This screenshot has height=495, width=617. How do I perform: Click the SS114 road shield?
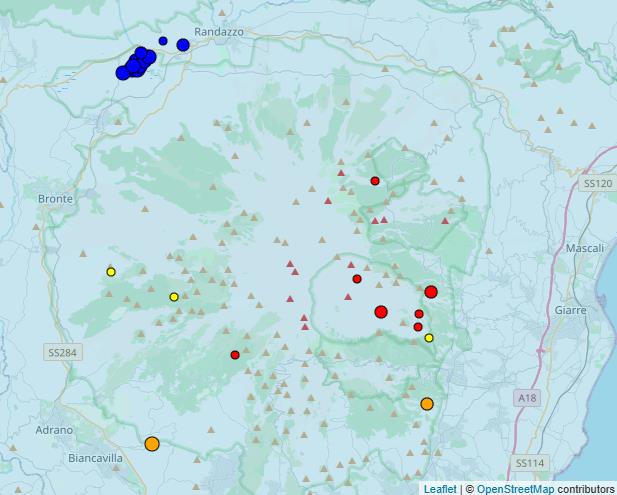tap(530, 463)
